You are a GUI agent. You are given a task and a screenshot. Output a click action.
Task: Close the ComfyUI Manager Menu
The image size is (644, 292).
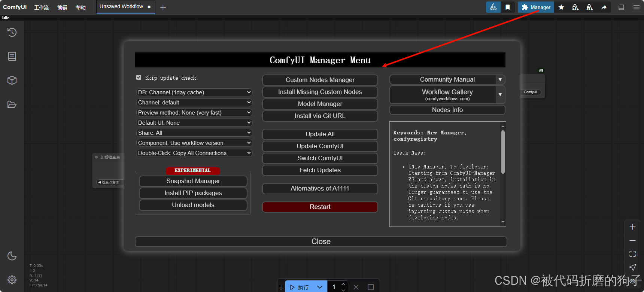(321, 241)
